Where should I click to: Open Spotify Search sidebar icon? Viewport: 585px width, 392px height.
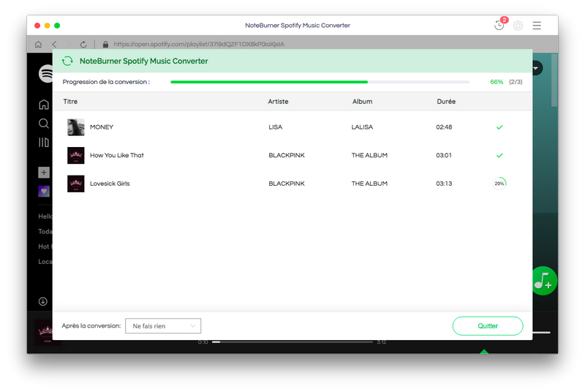(x=44, y=124)
